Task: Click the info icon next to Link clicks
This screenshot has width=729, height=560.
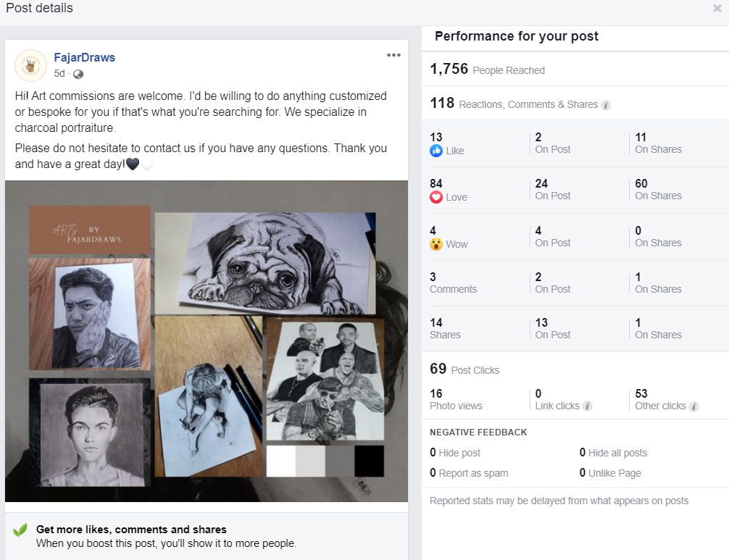Action: click(x=587, y=406)
